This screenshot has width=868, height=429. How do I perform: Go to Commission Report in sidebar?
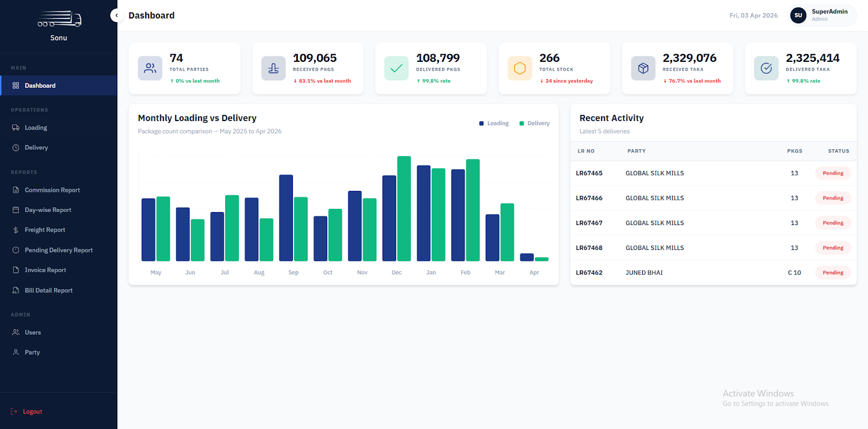[52, 190]
